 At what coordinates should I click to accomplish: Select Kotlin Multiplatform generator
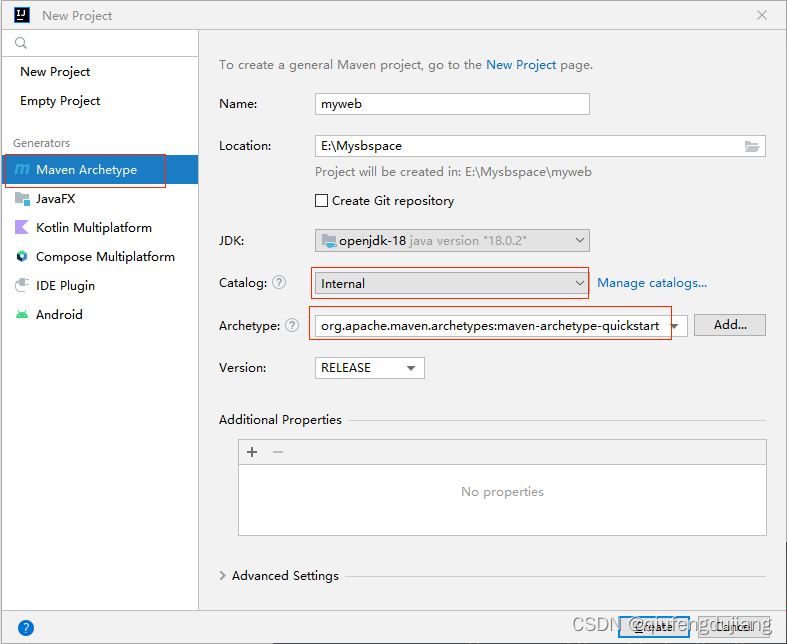(100, 227)
